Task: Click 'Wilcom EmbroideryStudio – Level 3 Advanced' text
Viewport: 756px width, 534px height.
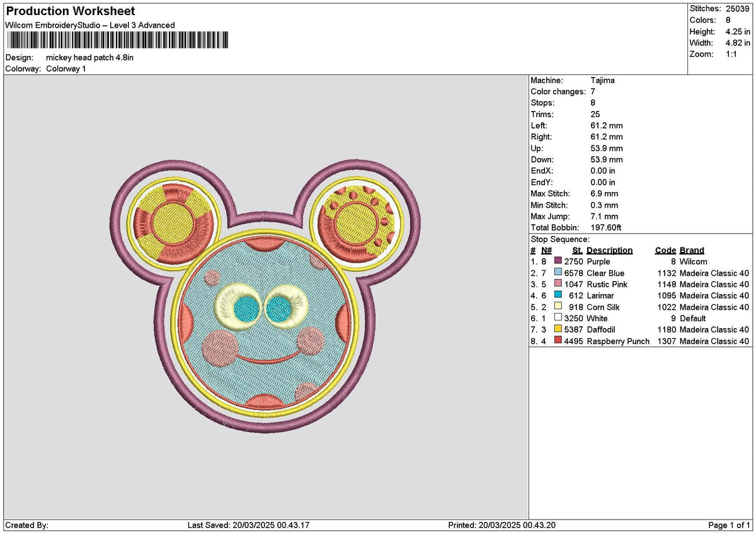Action: [90, 25]
